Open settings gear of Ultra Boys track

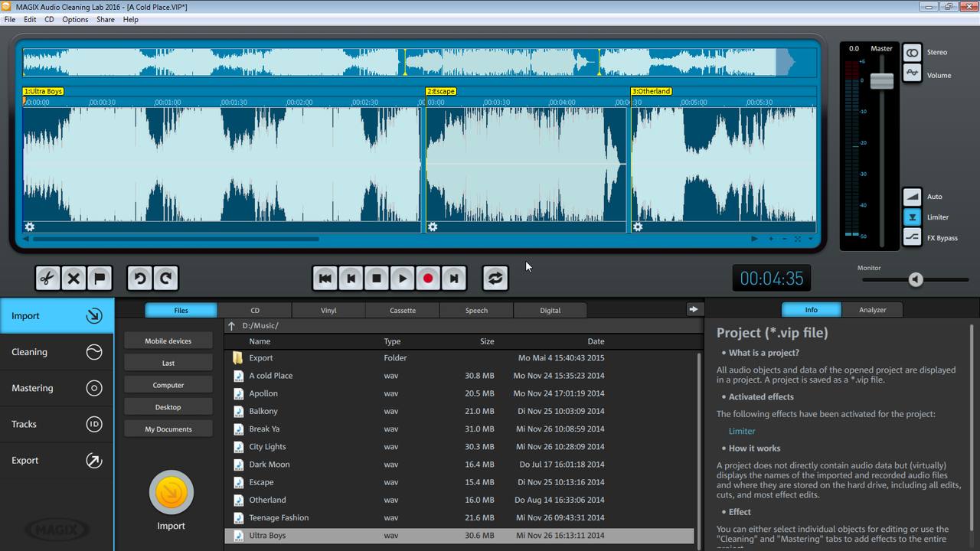30,227
